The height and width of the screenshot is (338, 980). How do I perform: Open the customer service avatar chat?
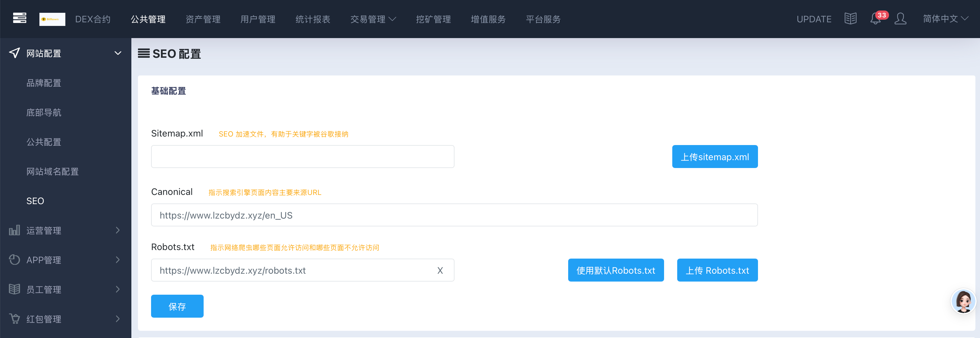(963, 301)
